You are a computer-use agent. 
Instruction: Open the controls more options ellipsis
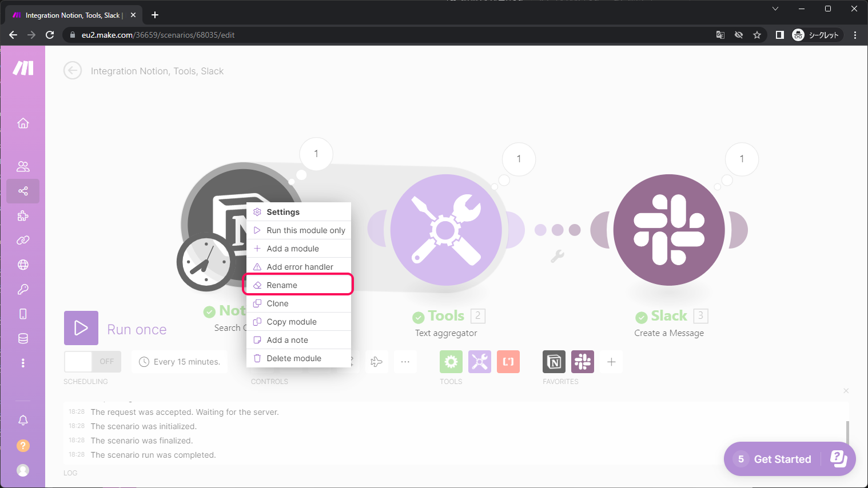405,362
